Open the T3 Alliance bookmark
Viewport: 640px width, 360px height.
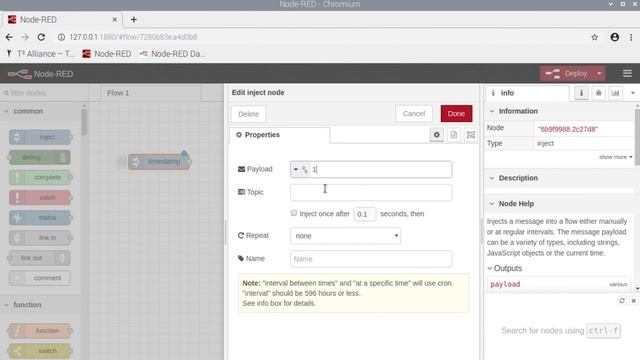click(x=40, y=54)
